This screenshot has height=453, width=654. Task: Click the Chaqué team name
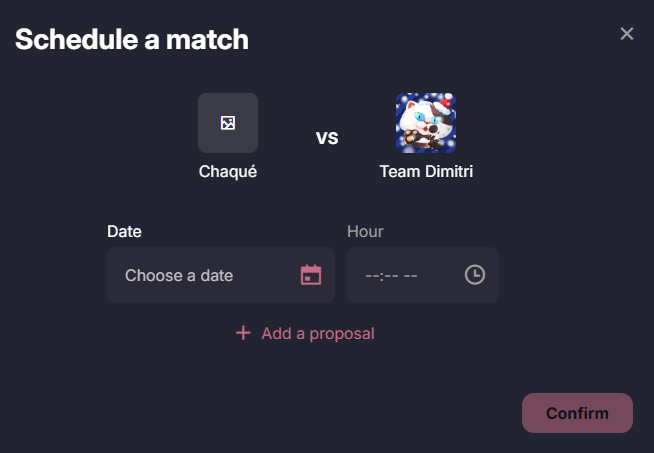[x=228, y=171]
